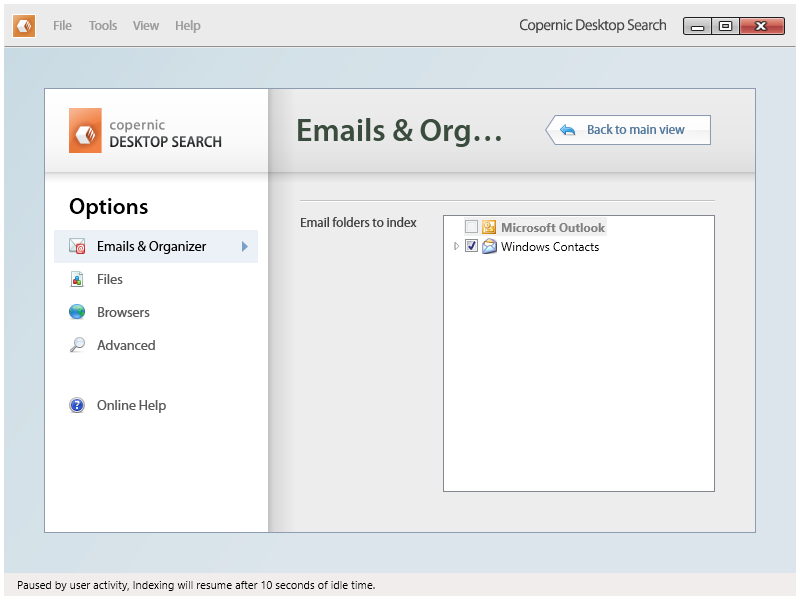Click the Windows Contacts envelope icon
This screenshot has width=800, height=600.
(x=489, y=246)
